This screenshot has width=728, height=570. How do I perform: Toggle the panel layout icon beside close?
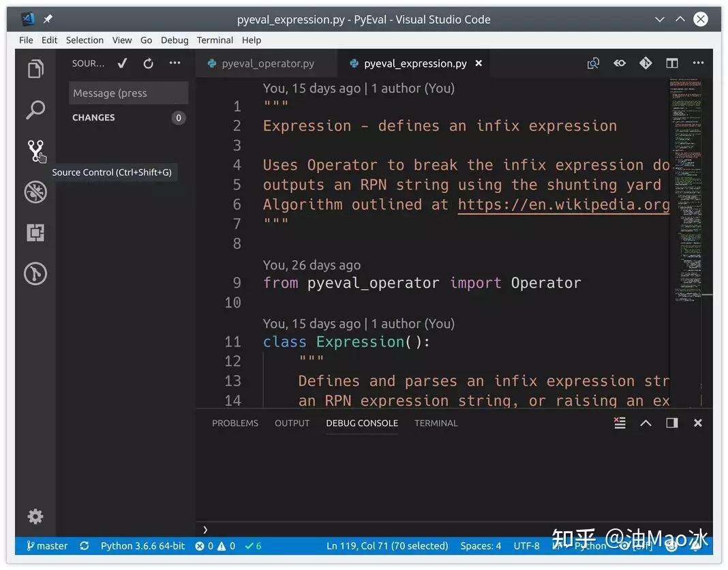[671, 423]
